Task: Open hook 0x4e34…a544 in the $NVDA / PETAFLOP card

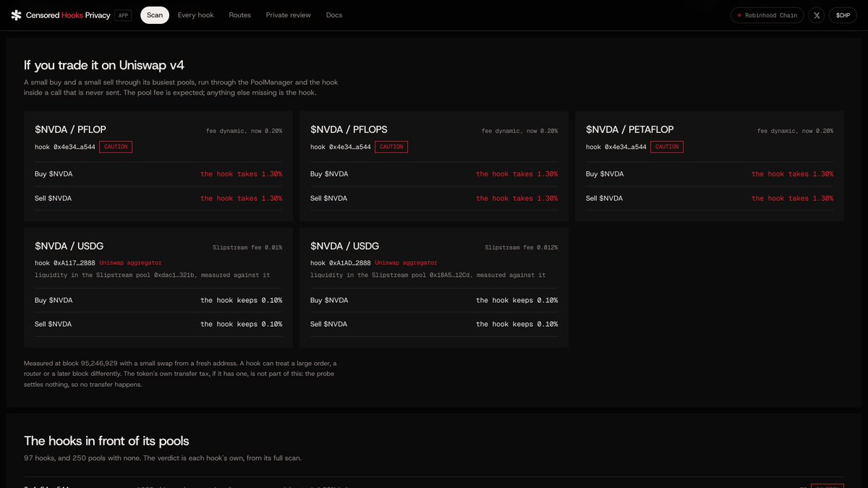Action: pyautogui.click(x=616, y=147)
